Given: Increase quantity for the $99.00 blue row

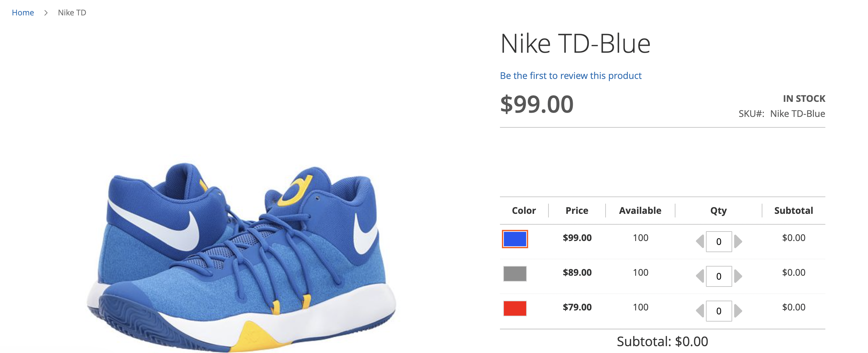Looking at the screenshot, I should click(738, 242).
